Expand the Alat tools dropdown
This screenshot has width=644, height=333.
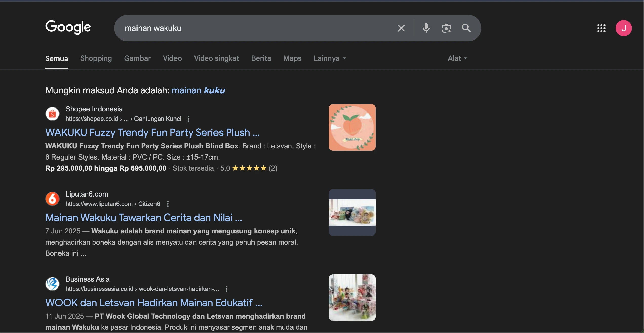point(457,58)
